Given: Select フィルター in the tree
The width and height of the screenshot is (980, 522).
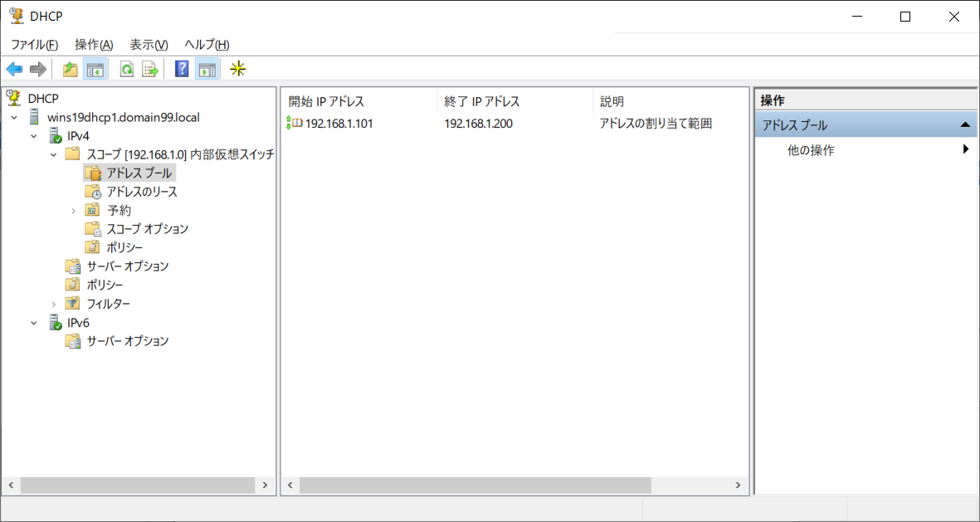Looking at the screenshot, I should tap(109, 304).
